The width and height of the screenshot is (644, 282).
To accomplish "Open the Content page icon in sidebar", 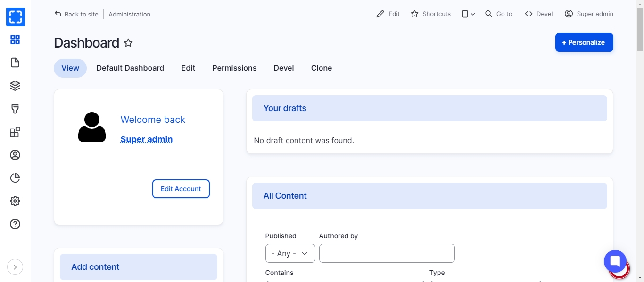I will point(15,63).
